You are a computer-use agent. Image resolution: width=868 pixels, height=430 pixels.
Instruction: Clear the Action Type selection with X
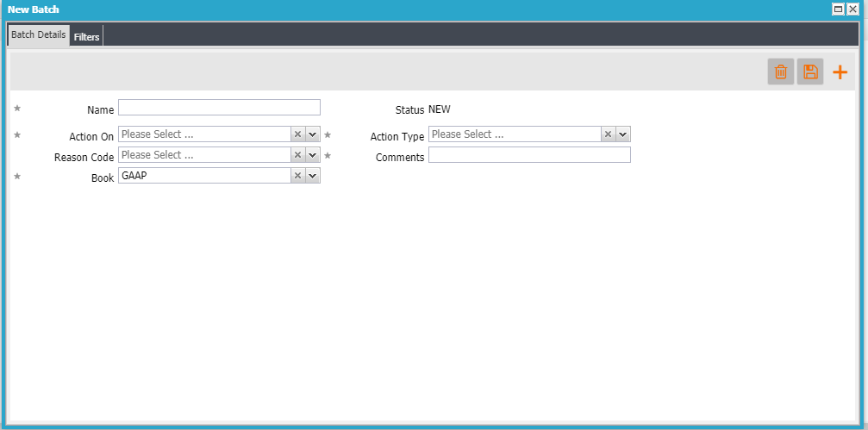(x=608, y=134)
